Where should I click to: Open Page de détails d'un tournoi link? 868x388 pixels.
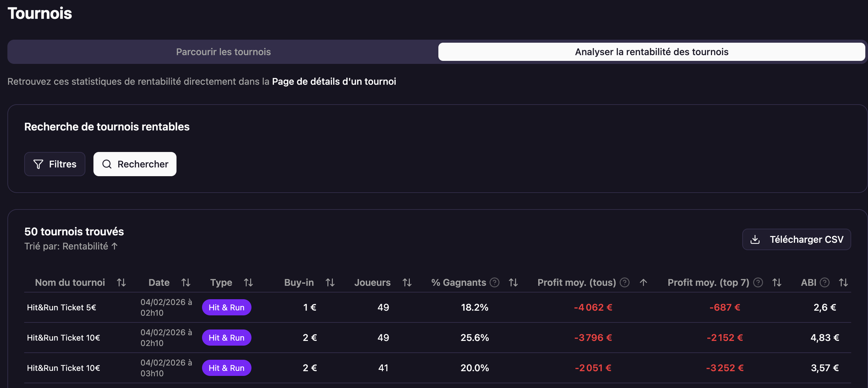coord(333,81)
